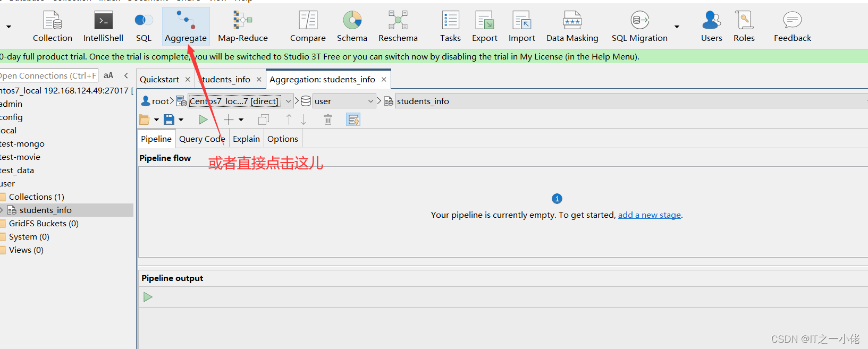
Task: Open the Schema explorer
Action: [x=352, y=27]
